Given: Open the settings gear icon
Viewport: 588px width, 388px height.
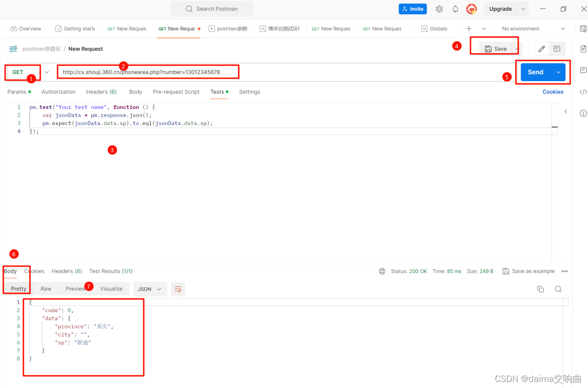Looking at the screenshot, I should [x=439, y=9].
